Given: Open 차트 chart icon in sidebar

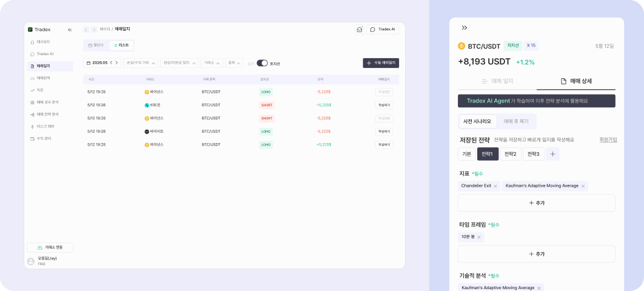Looking at the screenshot, I should click(33, 90).
